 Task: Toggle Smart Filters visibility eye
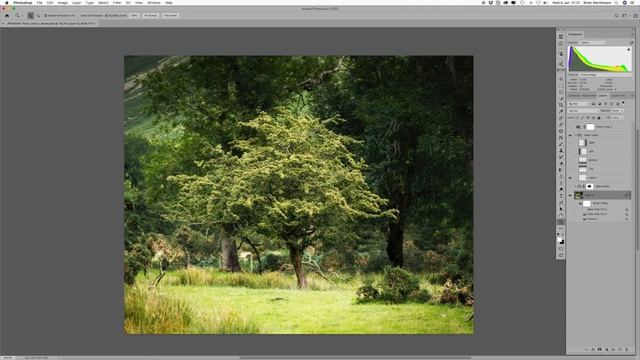pyautogui.click(x=580, y=203)
